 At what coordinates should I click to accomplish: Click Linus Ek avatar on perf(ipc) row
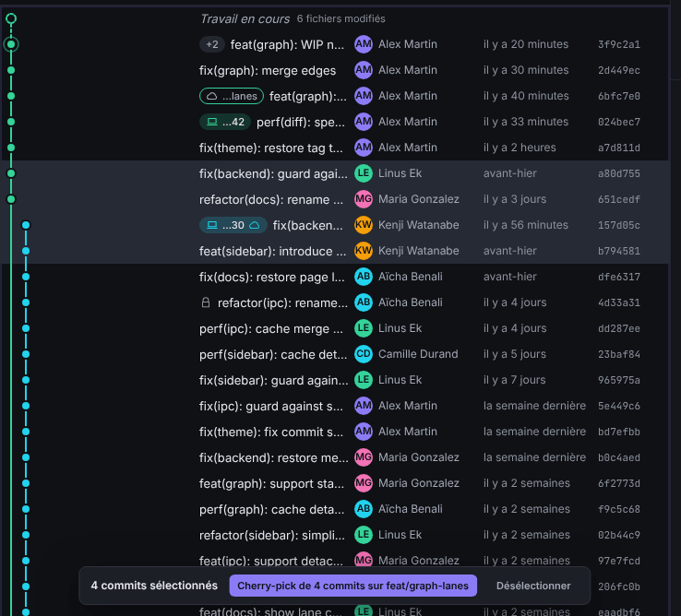click(x=364, y=328)
